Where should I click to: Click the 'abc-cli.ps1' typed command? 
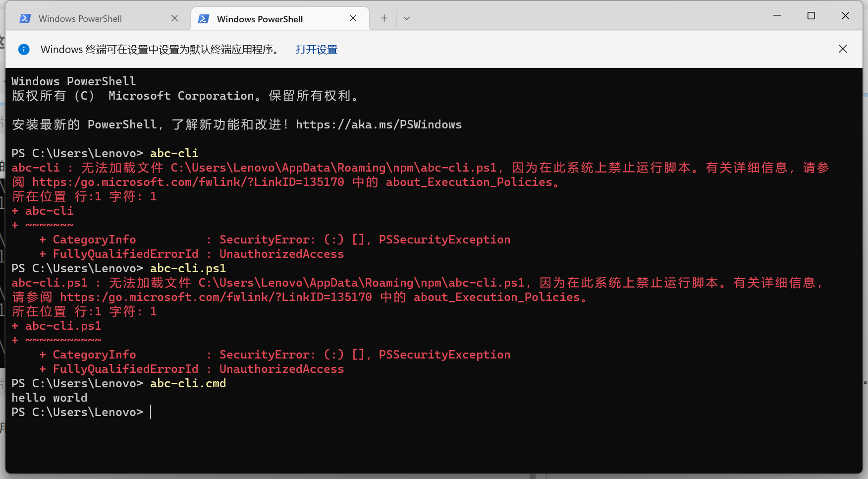click(188, 268)
